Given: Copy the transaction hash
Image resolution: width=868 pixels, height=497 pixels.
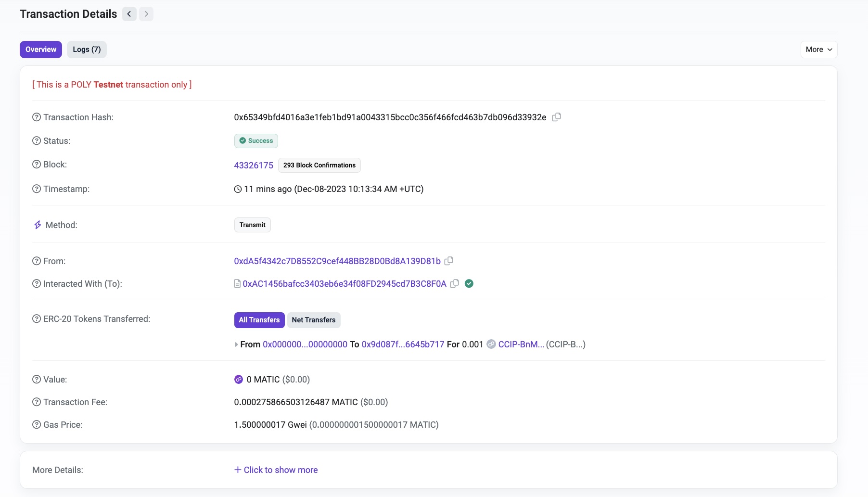Looking at the screenshot, I should 556,117.
